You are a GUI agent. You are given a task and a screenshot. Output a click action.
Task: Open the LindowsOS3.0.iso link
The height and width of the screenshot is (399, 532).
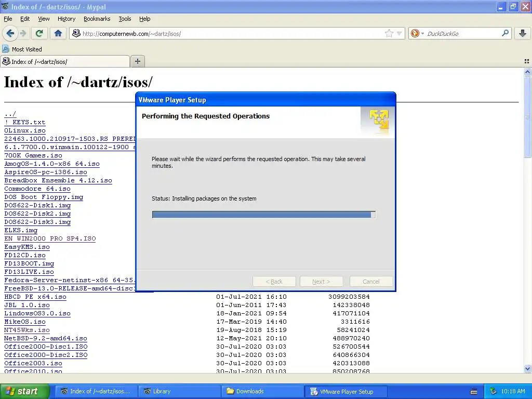pyautogui.click(x=37, y=313)
